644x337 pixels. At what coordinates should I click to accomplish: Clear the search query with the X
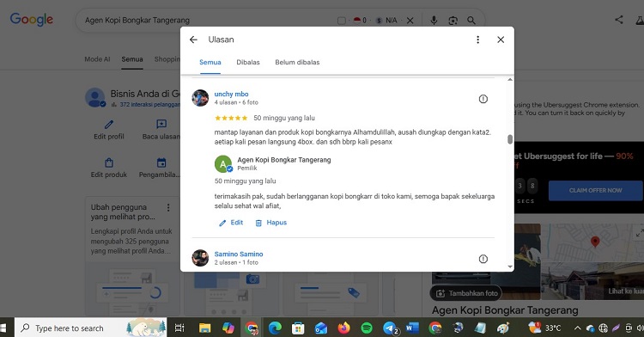[x=410, y=21]
